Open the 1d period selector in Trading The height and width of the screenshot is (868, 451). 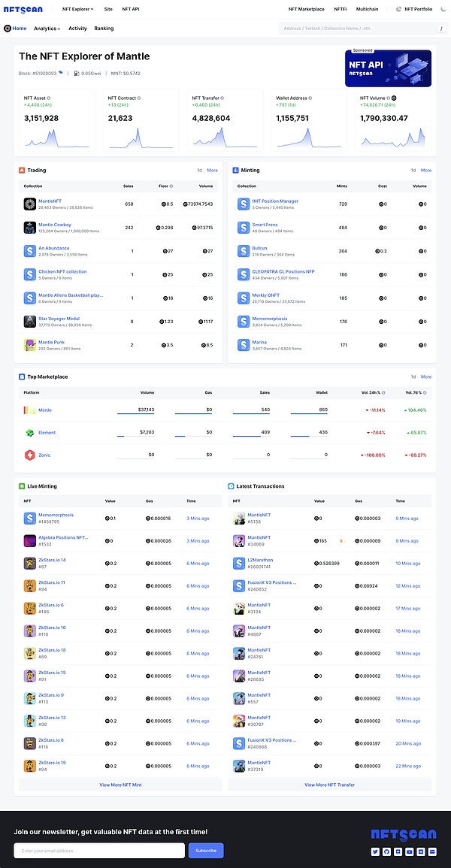199,171
